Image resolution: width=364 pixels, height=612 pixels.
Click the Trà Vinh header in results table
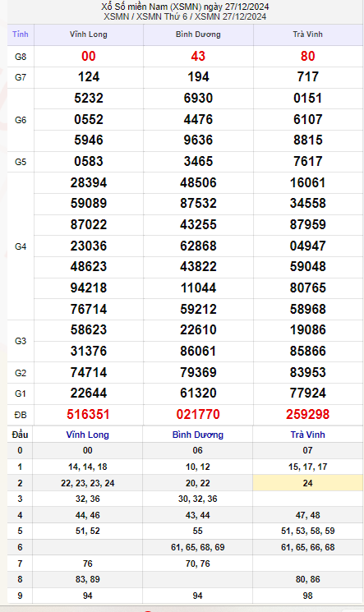308,35
